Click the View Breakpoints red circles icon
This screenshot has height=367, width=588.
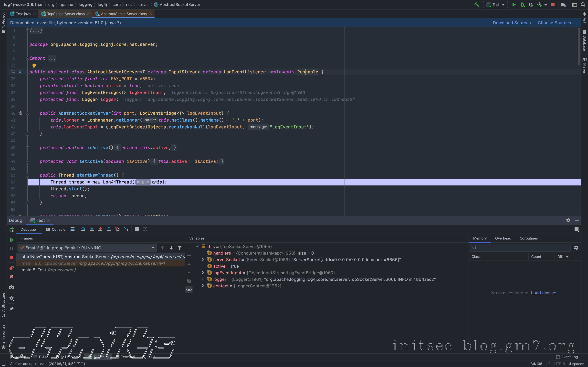(11, 268)
